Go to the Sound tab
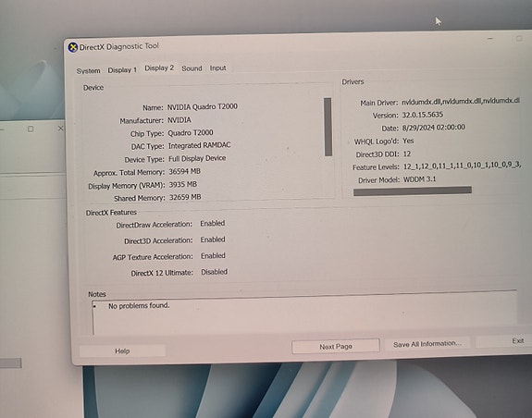532x418 pixels. pos(192,68)
